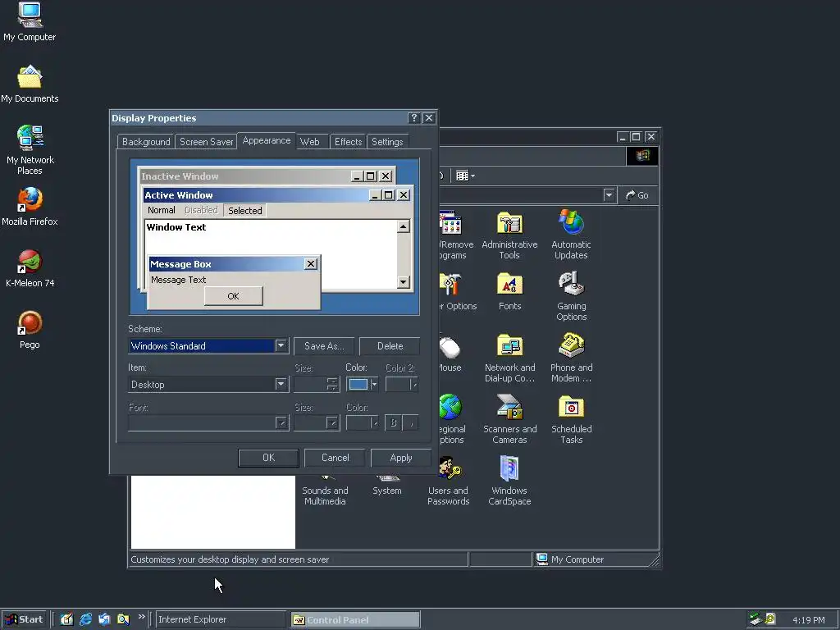Viewport: 840px width, 630px height.
Task: Open Fonts folder in Control Panel
Action: click(x=509, y=292)
